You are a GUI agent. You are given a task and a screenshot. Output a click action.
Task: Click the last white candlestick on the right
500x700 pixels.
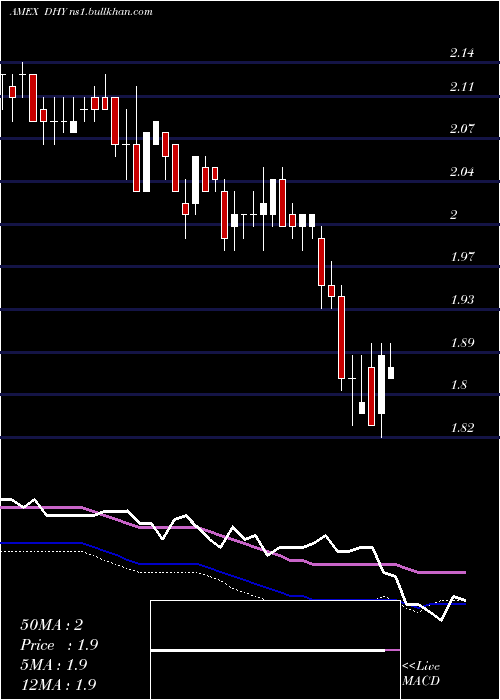coord(391,373)
